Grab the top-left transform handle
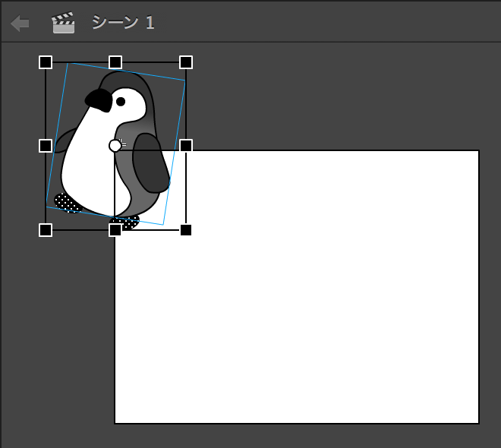 coord(46,62)
